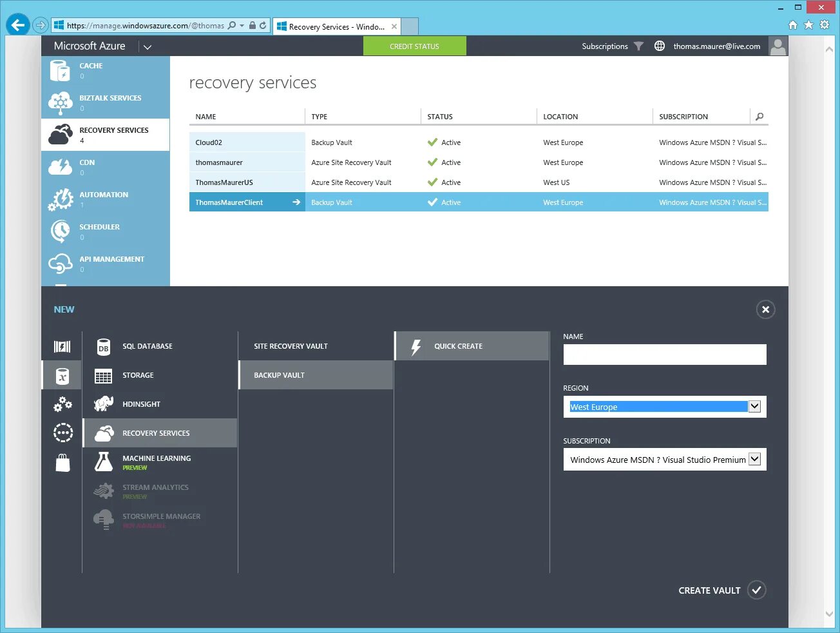This screenshot has height=633, width=840.
Task: Sort by the NAME column header
Action: point(205,117)
